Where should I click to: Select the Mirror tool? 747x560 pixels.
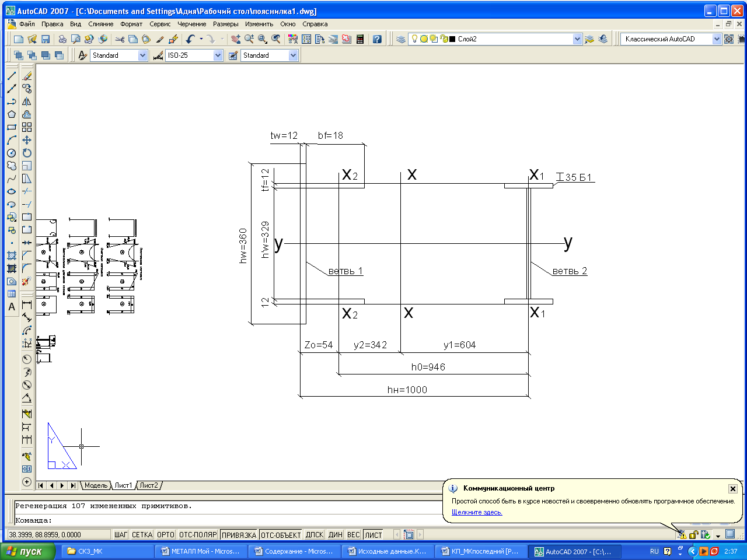(x=27, y=101)
